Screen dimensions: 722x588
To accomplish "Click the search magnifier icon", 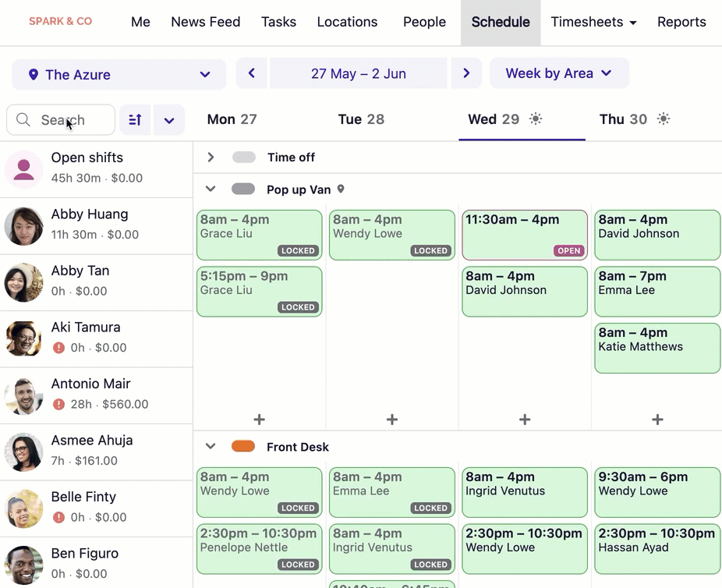I will tap(23, 120).
